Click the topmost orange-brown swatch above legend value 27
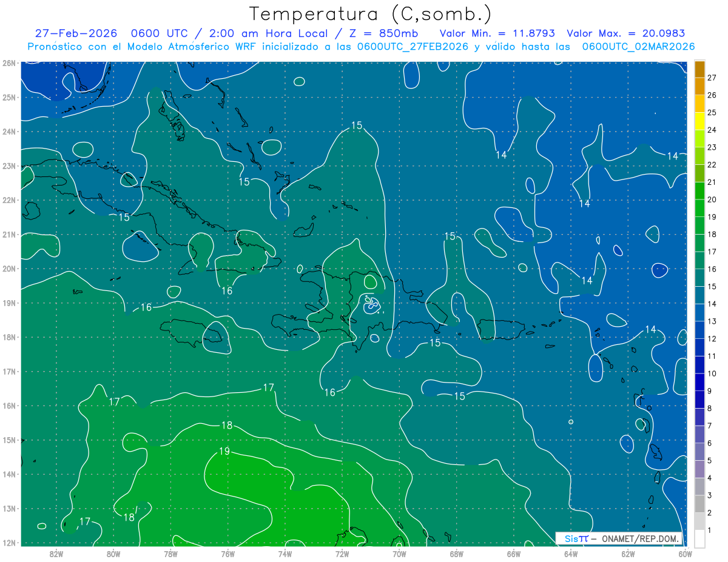 [x=699, y=69]
